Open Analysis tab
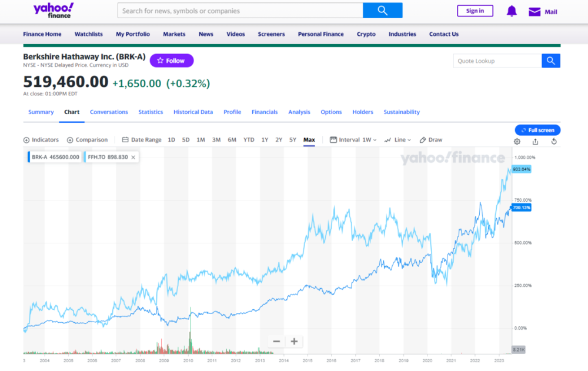This screenshot has width=588, height=371. (x=299, y=112)
